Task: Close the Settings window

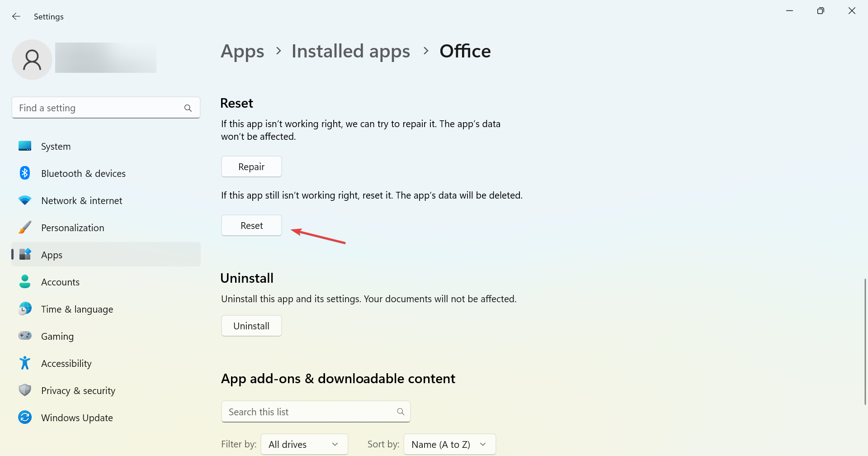Action: pyautogui.click(x=852, y=11)
